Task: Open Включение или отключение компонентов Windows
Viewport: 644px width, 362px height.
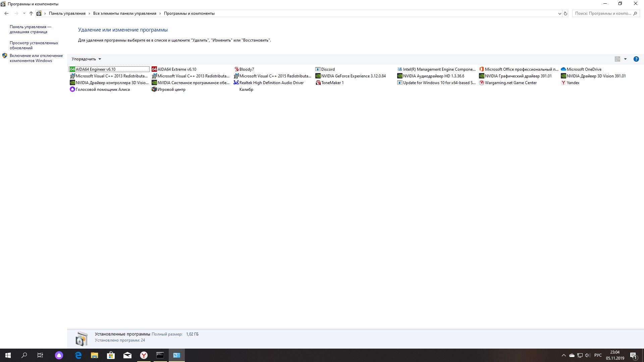Action: pos(36,58)
